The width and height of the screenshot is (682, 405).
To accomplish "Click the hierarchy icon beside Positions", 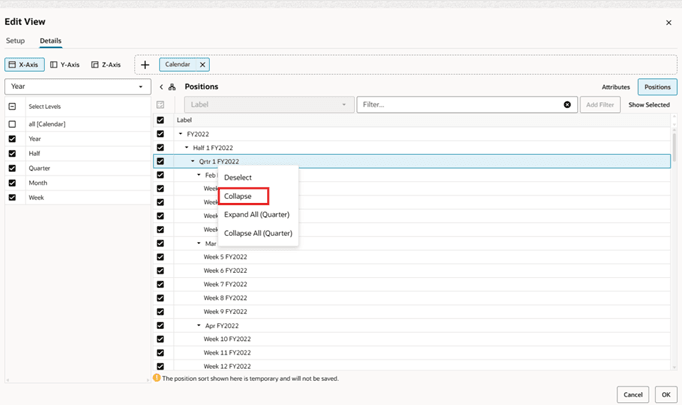I will [x=172, y=87].
